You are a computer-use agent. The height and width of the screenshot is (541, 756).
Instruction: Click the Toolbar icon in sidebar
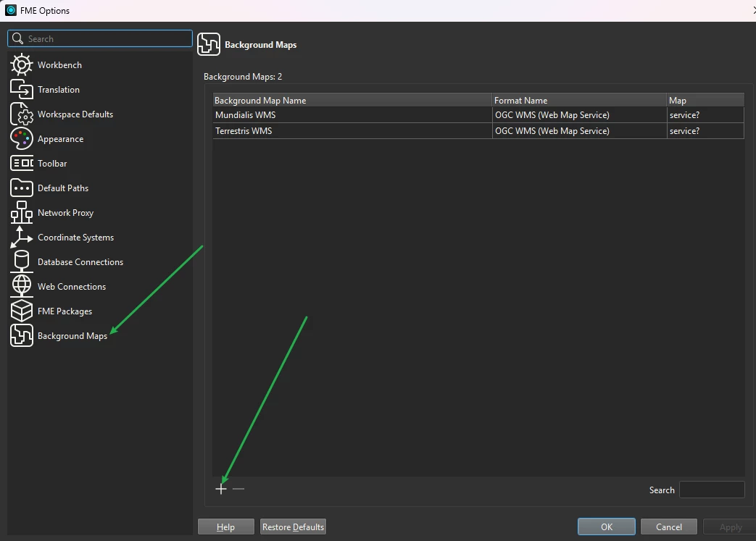(x=22, y=163)
